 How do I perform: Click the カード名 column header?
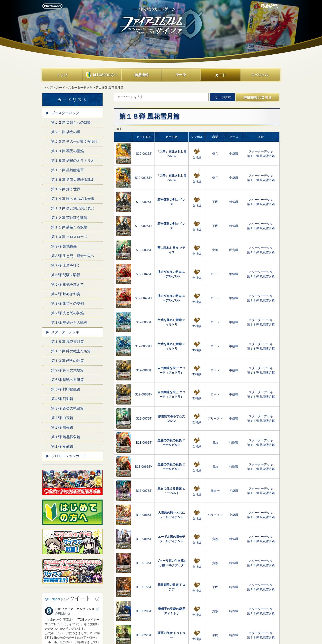pos(172,137)
